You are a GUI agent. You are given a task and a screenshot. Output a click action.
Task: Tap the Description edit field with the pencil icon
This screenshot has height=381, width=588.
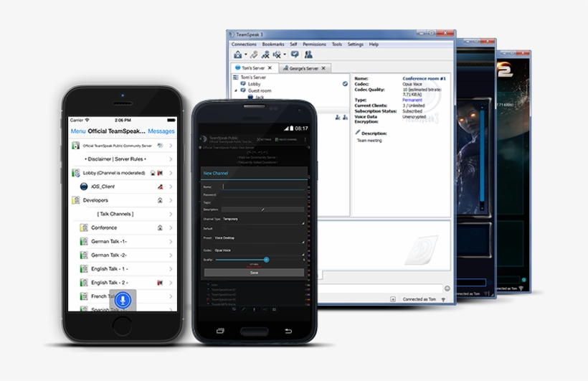point(263,210)
